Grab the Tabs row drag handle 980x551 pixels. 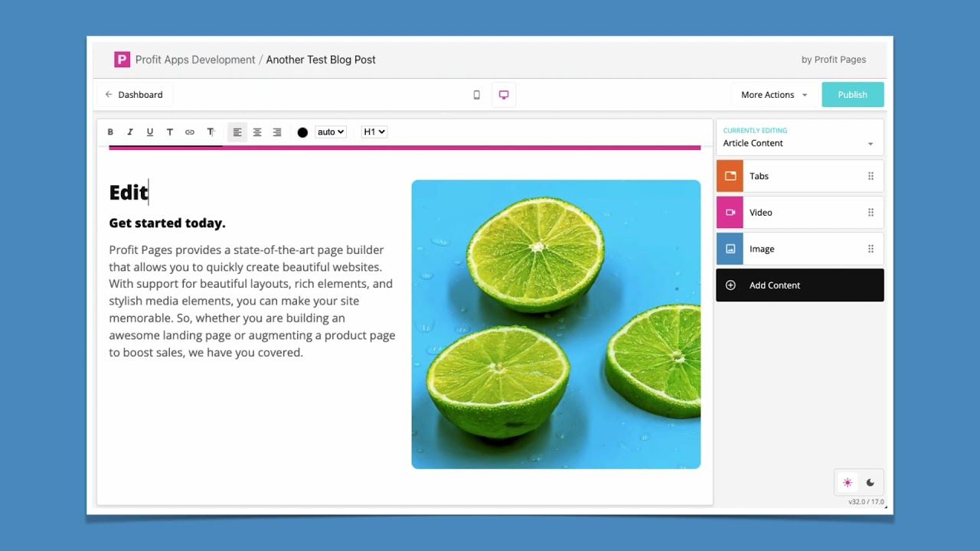pyautogui.click(x=871, y=176)
